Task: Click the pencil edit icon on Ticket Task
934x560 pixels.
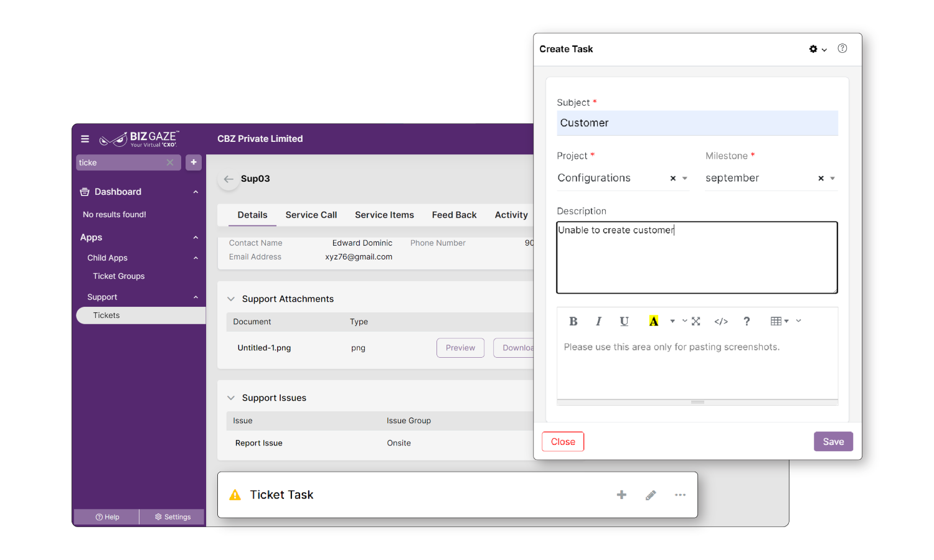Action: pyautogui.click(x=651, y=495)
